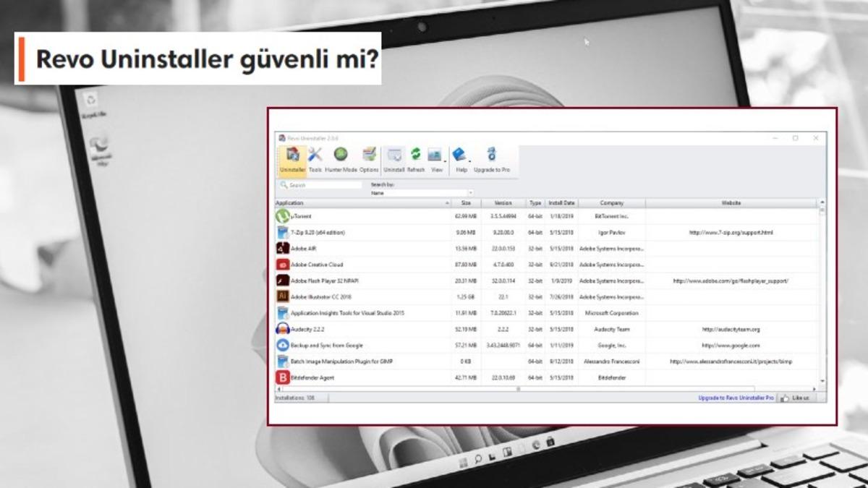Click the Upgrade to Pro icon
This screenshot has height=488, width=868.
492,153
